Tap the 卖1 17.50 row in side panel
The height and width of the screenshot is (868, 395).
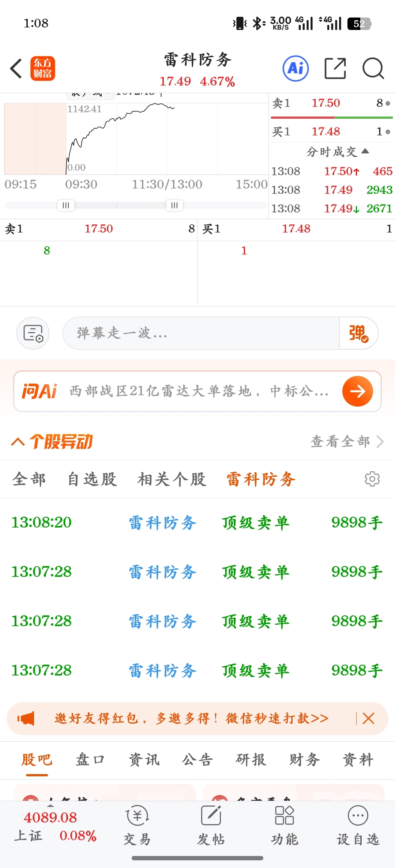[x=332, y=103]
